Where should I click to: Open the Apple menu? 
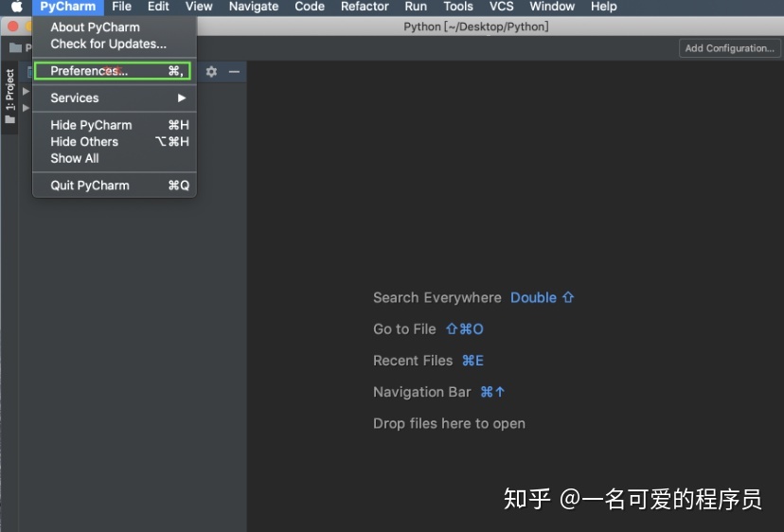pyautogui.click(x=16, y=7)
